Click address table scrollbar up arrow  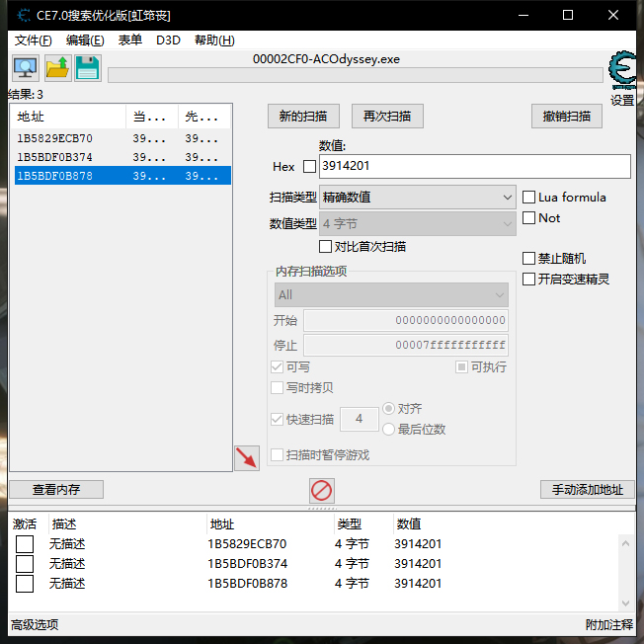coord(625,543)
